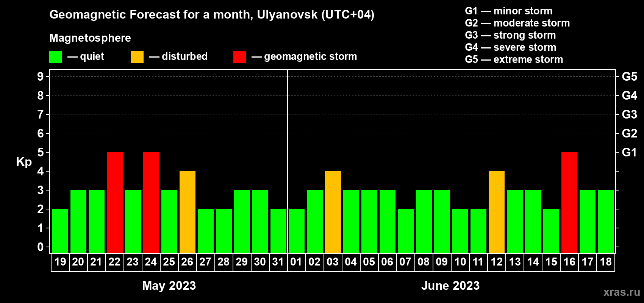Click date label 10 on the axis

tap(460, 262)
